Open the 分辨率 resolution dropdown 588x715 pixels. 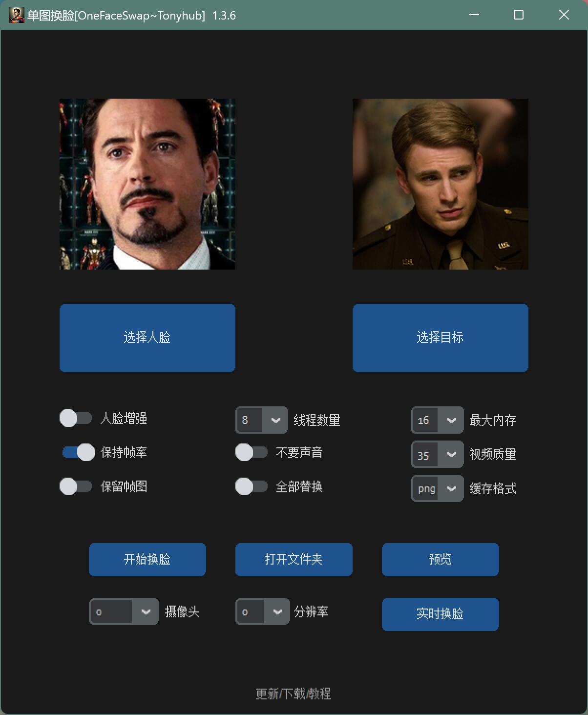click(x=262, y=611)
